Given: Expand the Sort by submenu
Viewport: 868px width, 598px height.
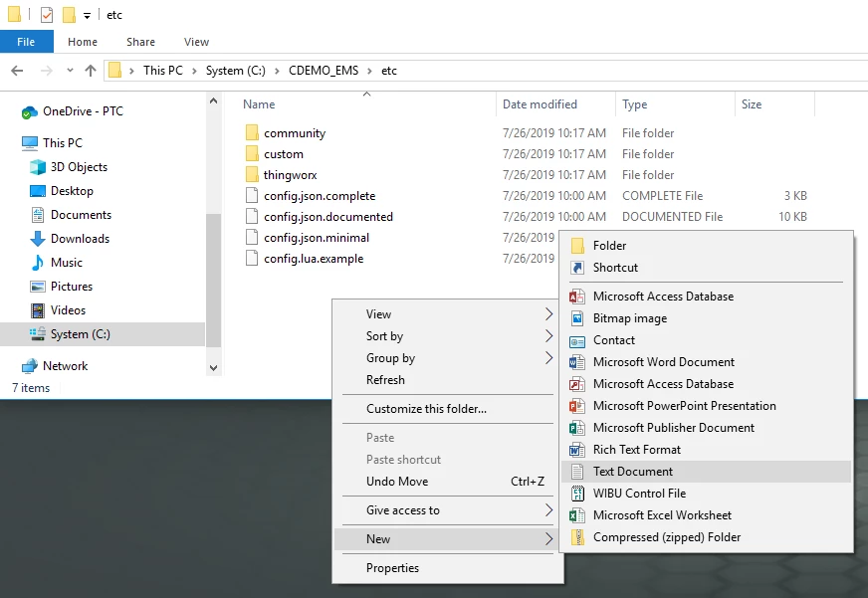Looking at the screenshot, I should pyautogui.click(x=548, y=336).
